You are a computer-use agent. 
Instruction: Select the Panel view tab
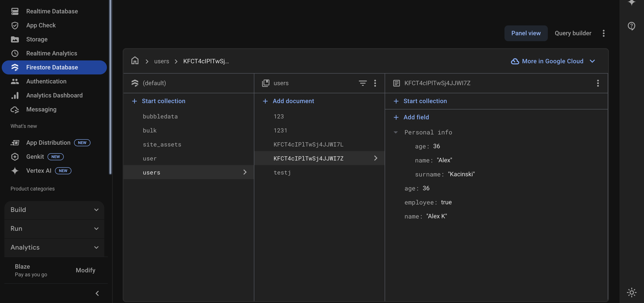[526, 33]
